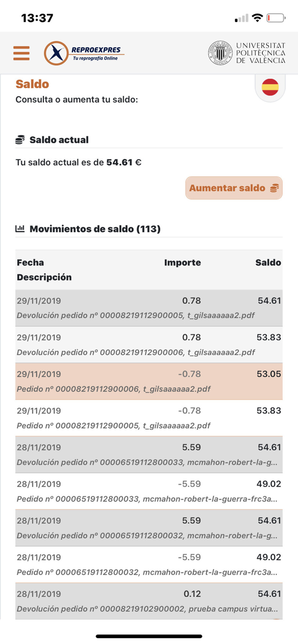The image size is (298, 644).
Task: Open the hamburger navigation menu
Action: click(22, 52)
